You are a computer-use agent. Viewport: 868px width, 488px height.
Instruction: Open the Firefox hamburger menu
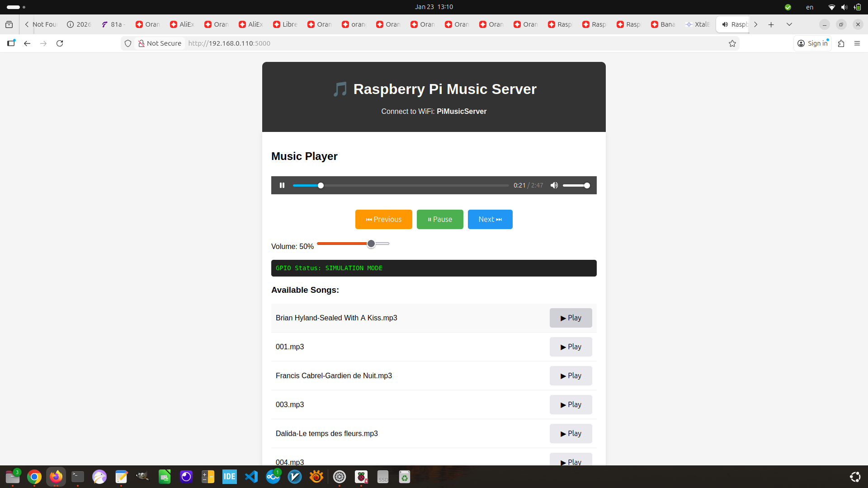pyautogui.click(x=857, y=43)
